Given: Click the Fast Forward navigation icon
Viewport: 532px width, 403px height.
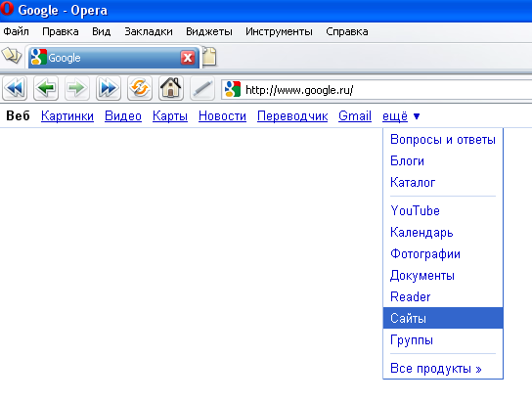Looking at the screenshot, I should pos(109,89).
